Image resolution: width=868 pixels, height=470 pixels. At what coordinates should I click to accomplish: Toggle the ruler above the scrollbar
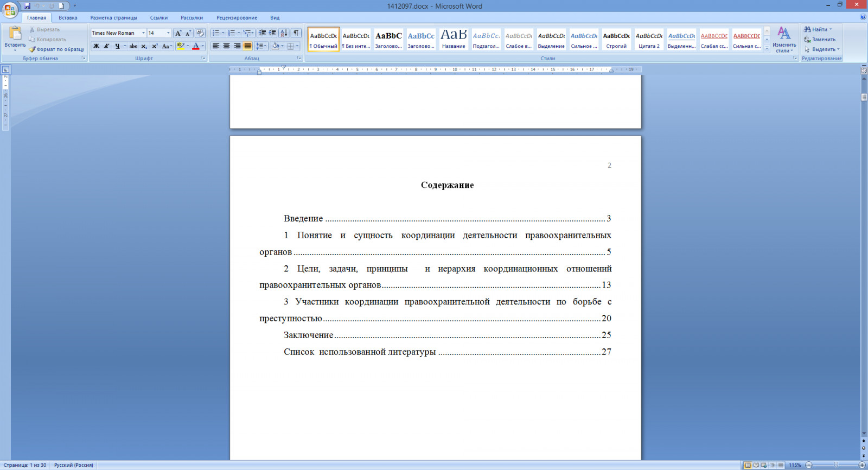pos(864,70)
